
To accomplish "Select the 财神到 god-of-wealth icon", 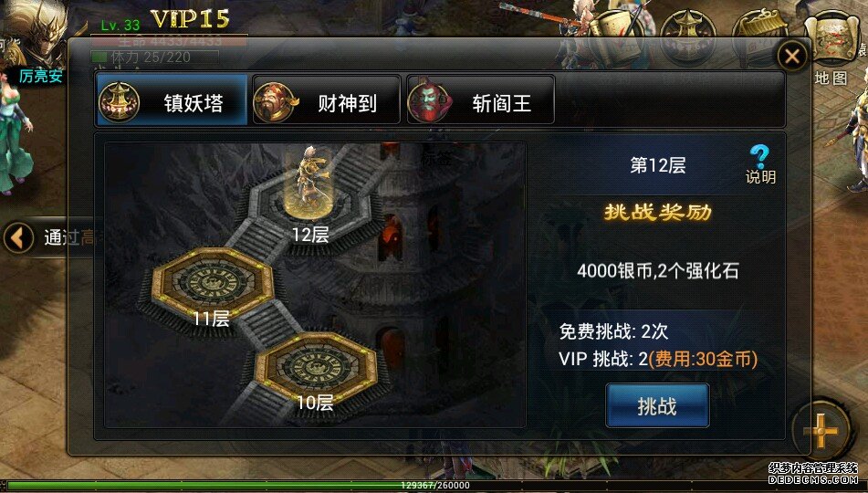I will 275,102.
